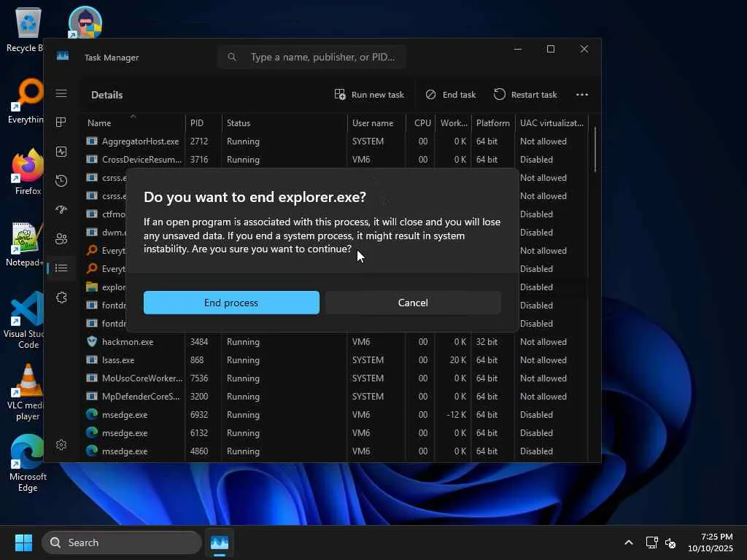The height and width of the screenshot is (560, 747).
Task: Show hidden icons in system tray
Action: (x=629, y=542)
